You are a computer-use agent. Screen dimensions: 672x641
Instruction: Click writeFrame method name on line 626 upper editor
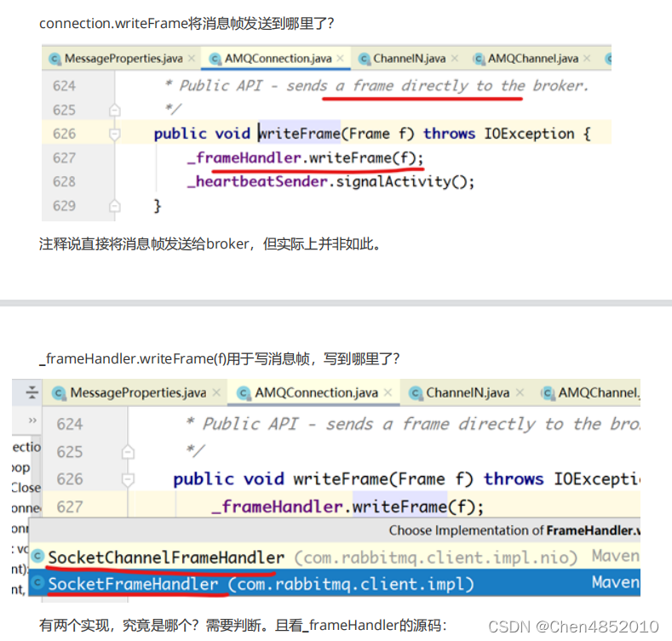click(x=299, y=134)
